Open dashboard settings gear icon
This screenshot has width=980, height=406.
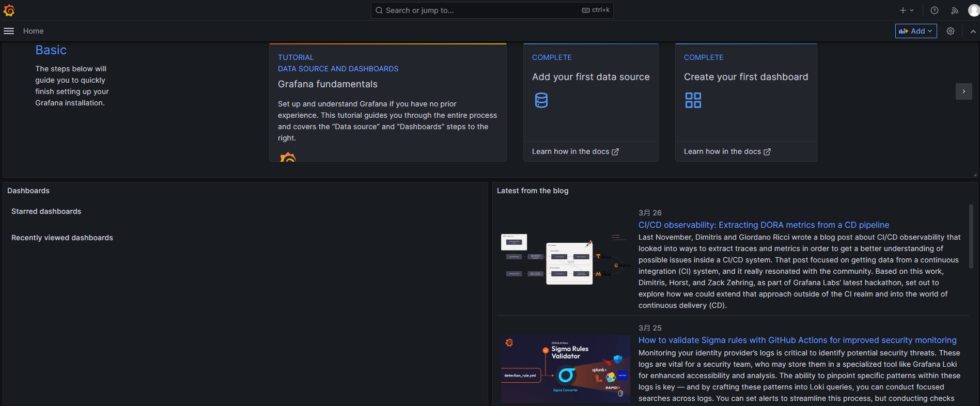coord(951,31)
